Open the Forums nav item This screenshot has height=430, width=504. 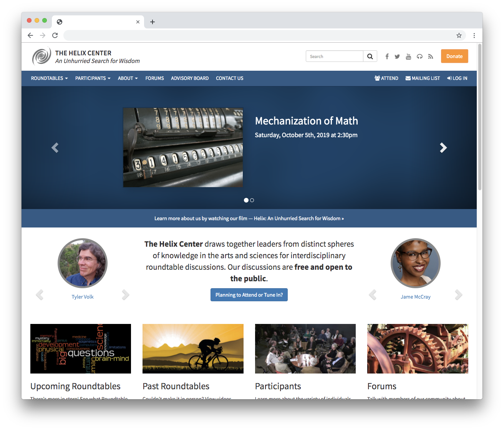(x=154, y=78)
